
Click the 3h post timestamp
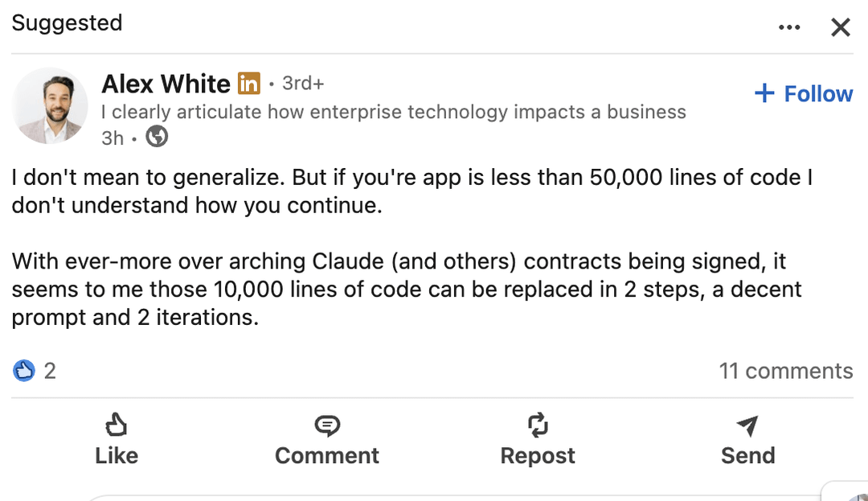pyautogui.click(x=113, y=138)
